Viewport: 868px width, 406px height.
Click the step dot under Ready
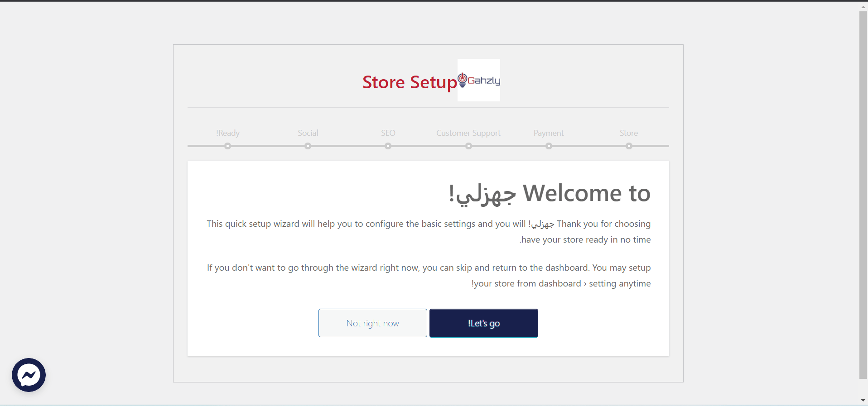[x=228, y=146]
